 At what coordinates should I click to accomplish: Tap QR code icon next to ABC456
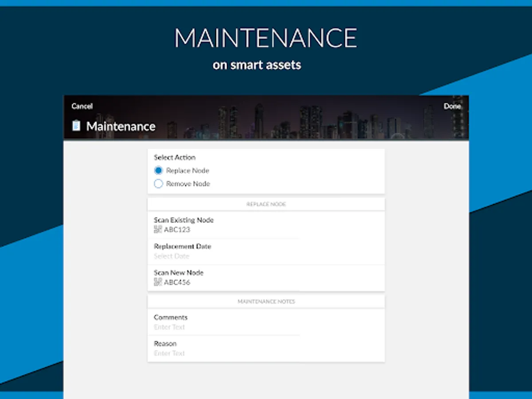click(158, 282)
